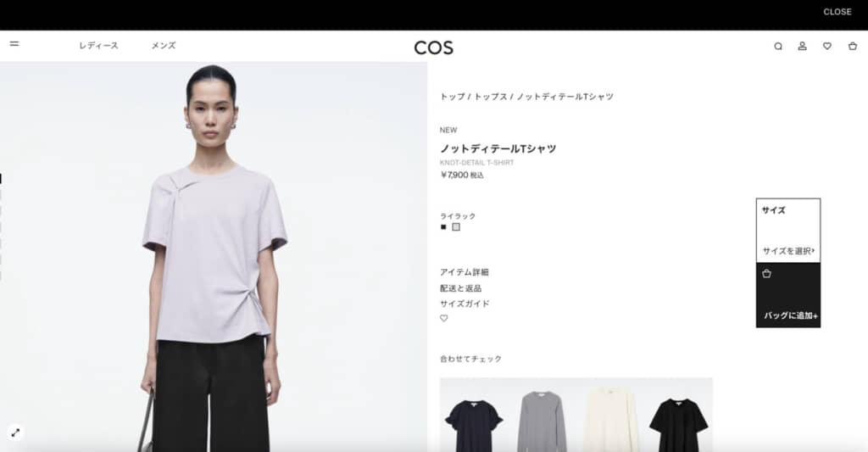Click トップス breadcrumb link
The width and height of the screenshot is (868, 452).
click(491, 97)
